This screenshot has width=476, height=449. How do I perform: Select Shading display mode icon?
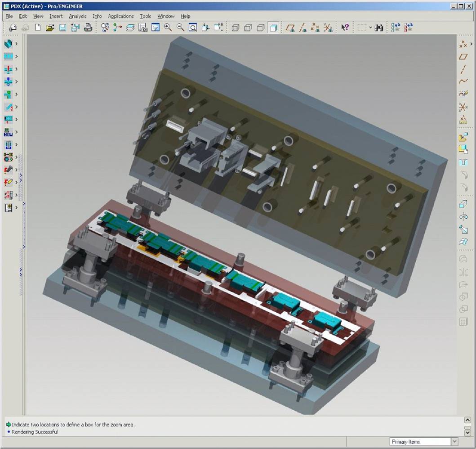pyautogui.click(x=274, y=27)
